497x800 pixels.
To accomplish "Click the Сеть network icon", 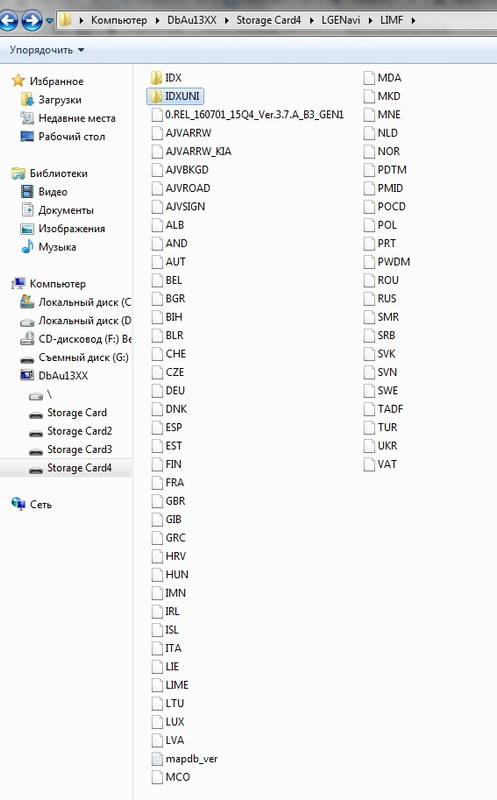I will (x=18, y=504).
